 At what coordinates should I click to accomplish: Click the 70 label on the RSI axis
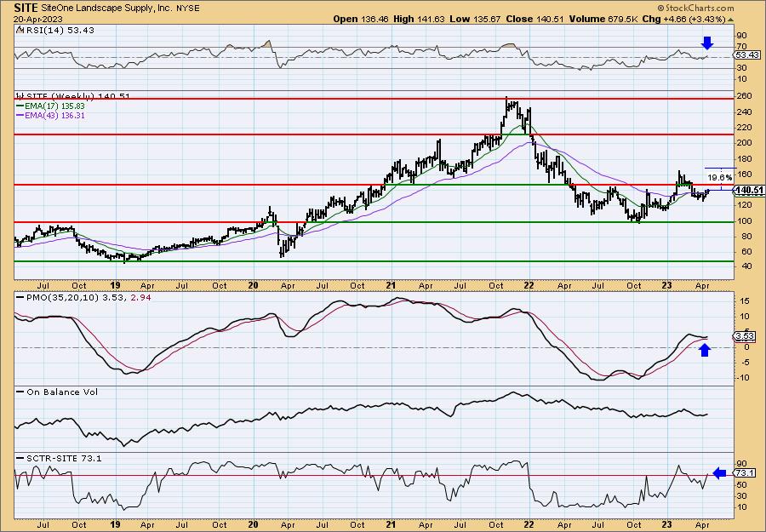pyautogui.click(x=741, y=47)
